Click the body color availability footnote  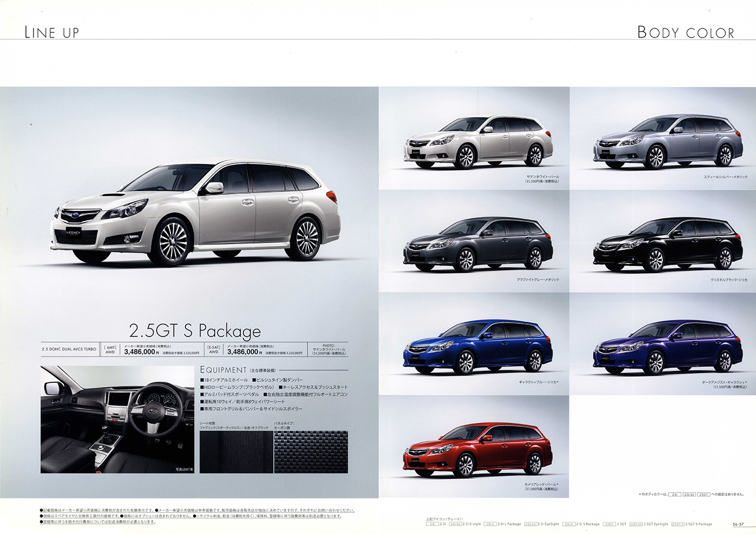point(692,494)
